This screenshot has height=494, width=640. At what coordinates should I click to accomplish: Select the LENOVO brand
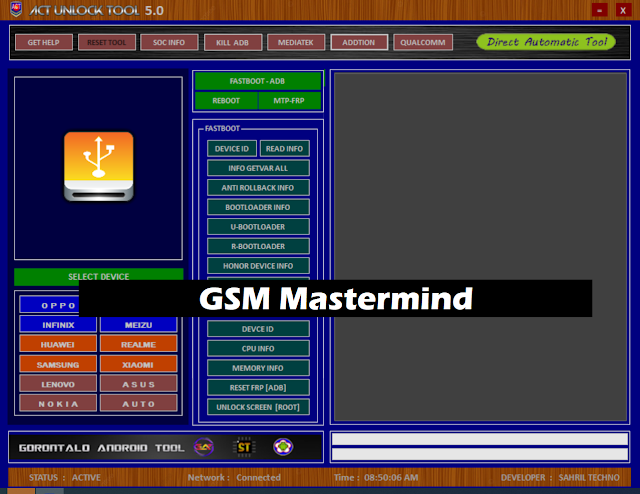[58, 384]
